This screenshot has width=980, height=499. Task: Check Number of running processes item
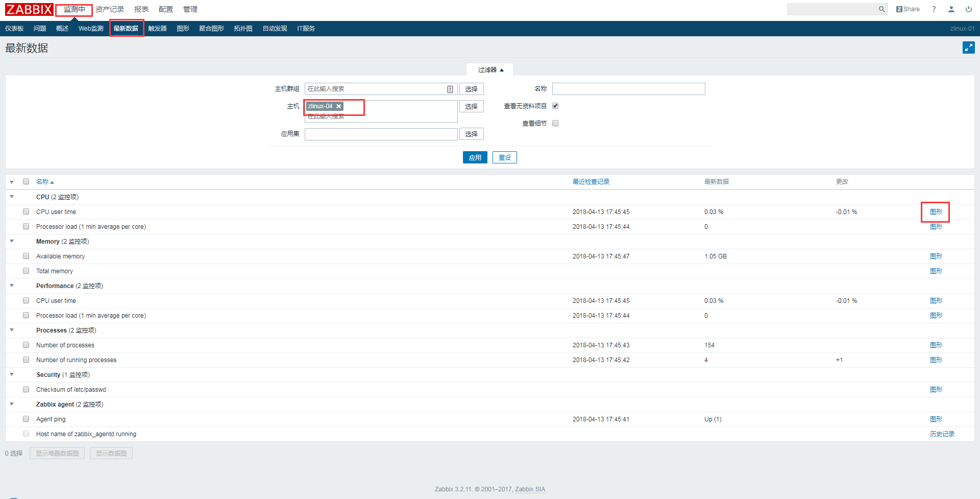coord(26,360)
